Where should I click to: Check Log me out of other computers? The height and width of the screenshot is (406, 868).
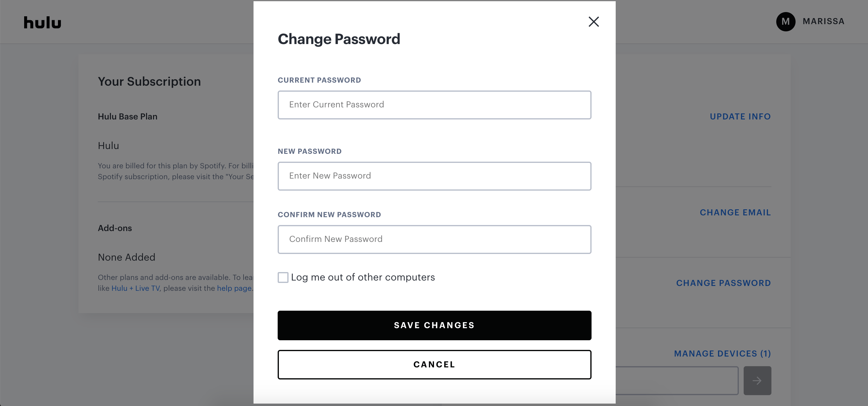coord(283,278)
